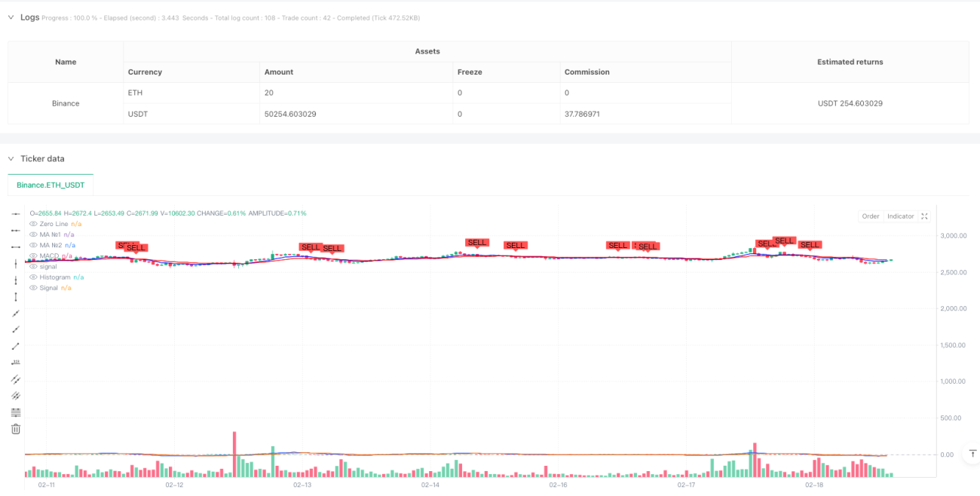The image size is (980, 496).
Task: Toggle visibility of MA №1
Action: point(32,234)
